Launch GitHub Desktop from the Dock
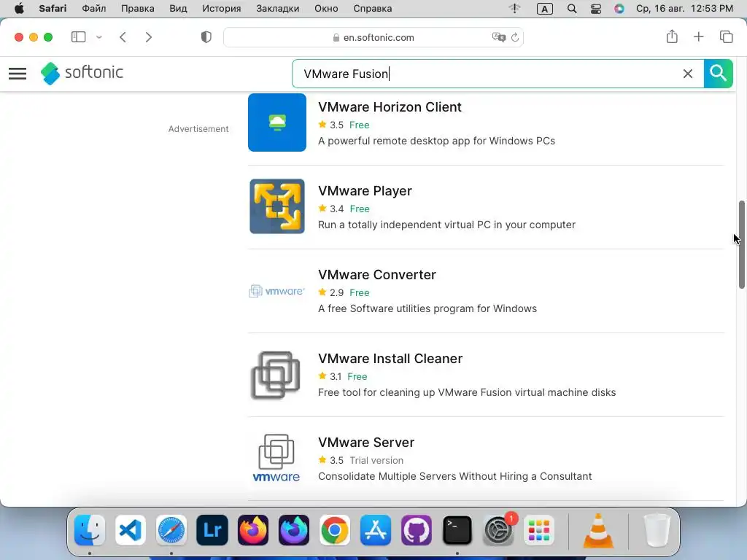 (417, 530)
